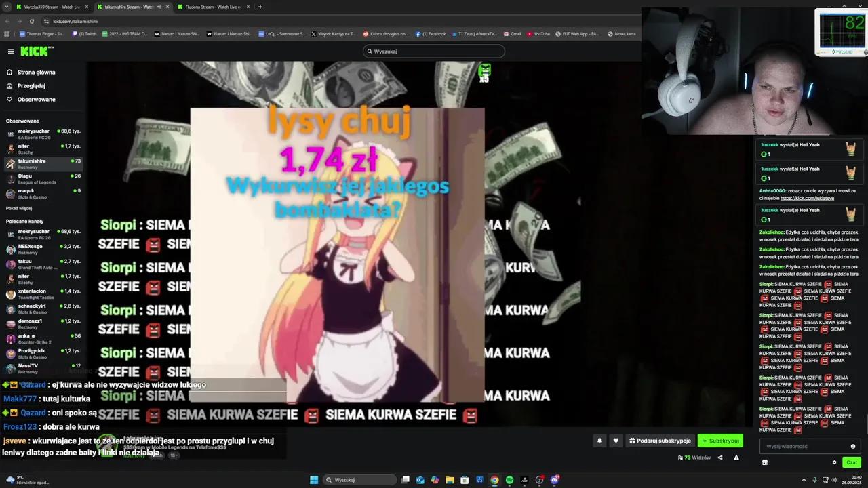868x488 pixels.
Task: Click the Pulsoid heart rate widget
Action: point(841,31)
